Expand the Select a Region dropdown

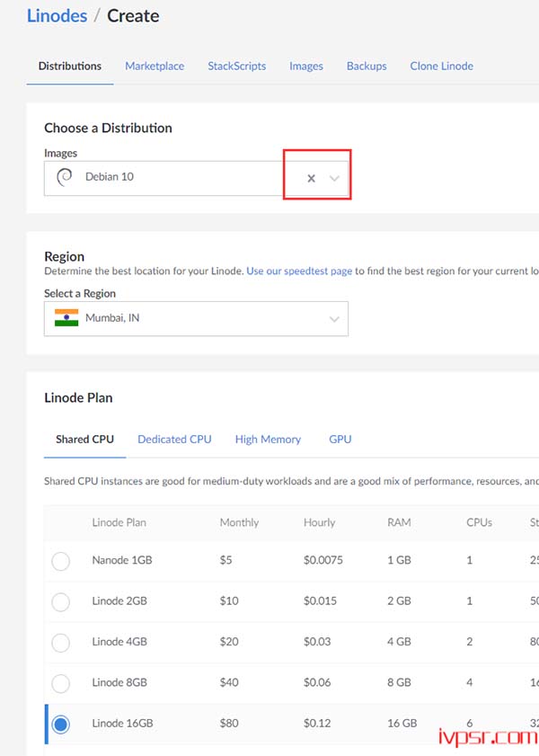tap(334, 319)
